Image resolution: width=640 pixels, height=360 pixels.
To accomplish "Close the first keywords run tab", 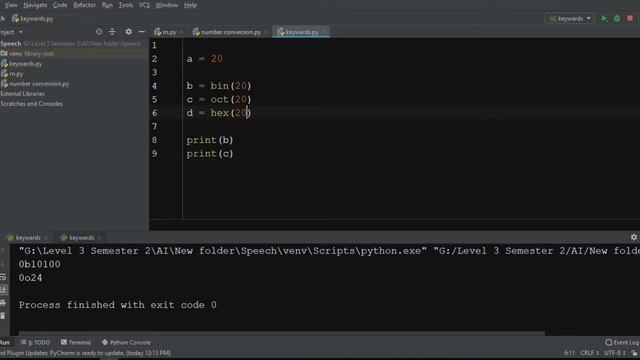I will (x=46, y=238).
